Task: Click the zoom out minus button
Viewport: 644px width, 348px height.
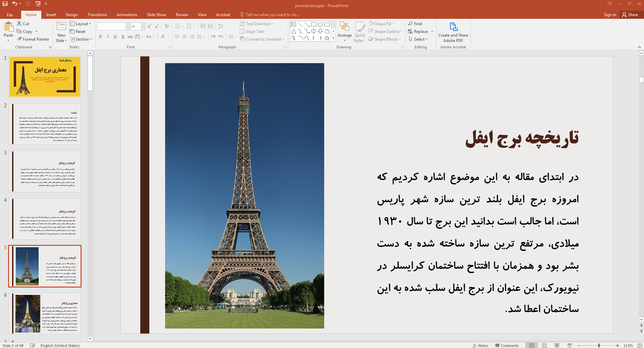Action: click(579, 345)
